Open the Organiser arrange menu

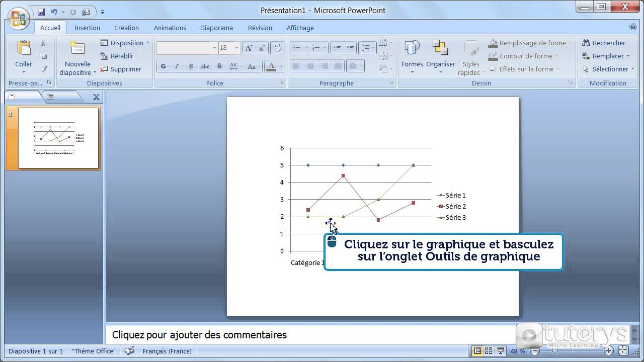(441, 56)
